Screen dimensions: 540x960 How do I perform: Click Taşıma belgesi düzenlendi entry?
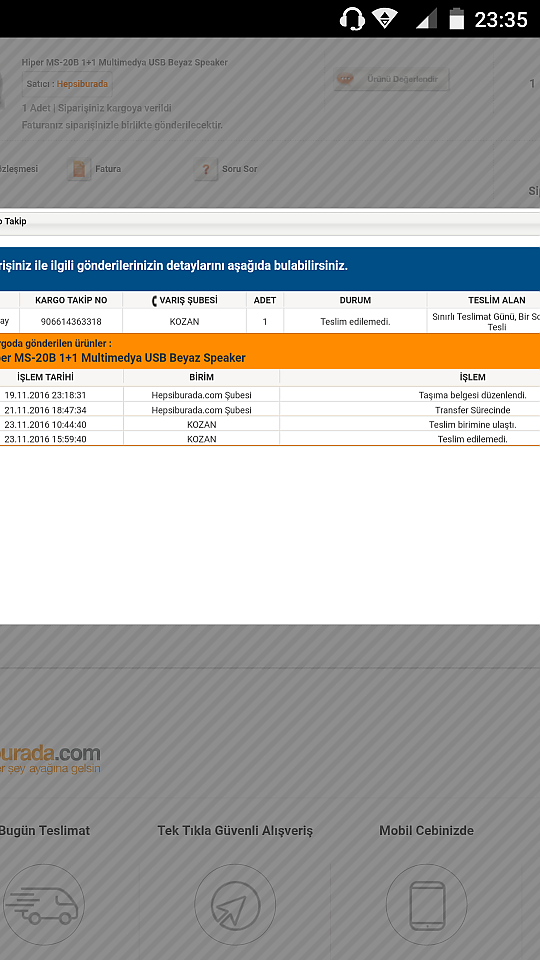(x=472, y=395)
